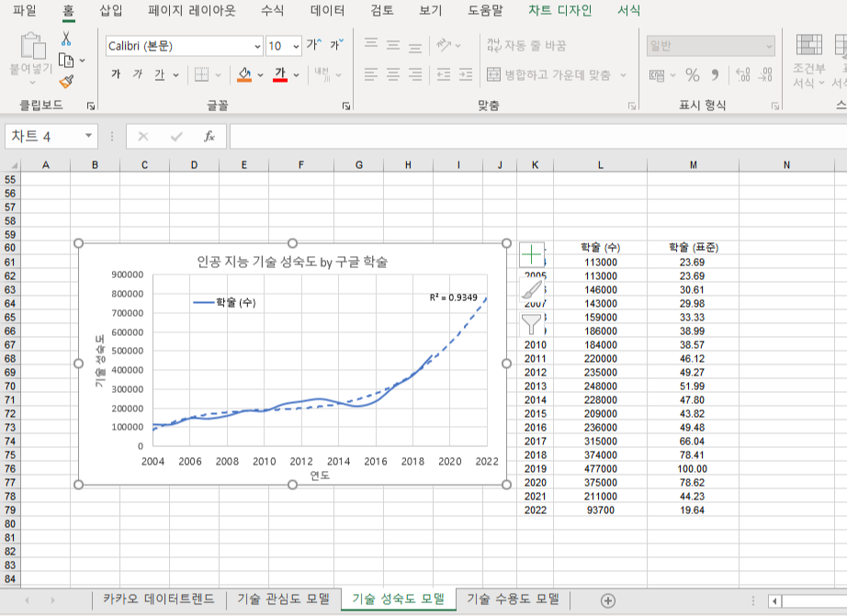Open the 카카오 데이터트렌드 sheet tab
The image size is (847, 616).
point(158,599)
